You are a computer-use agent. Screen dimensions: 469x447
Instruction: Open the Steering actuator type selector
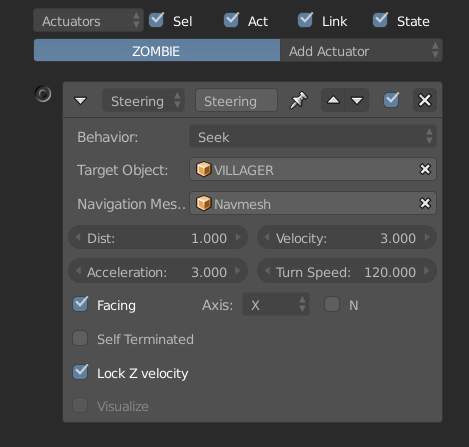(143, 101)
